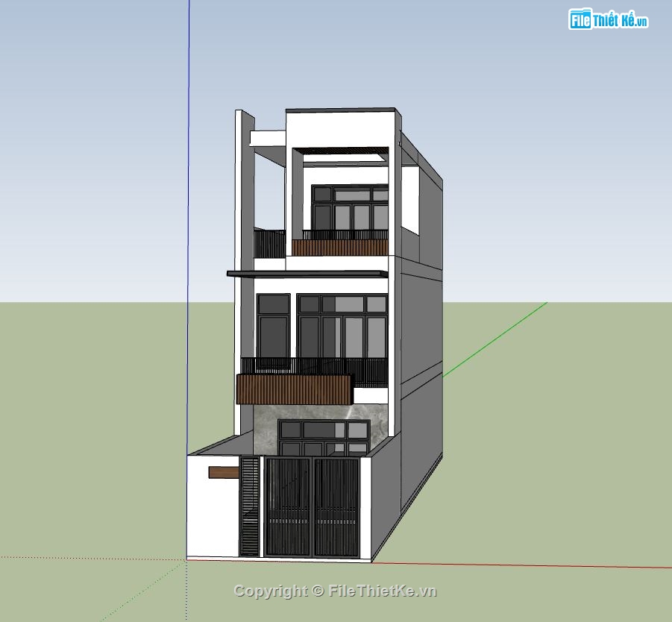The image size is (672, 622).
Task: Select the second-floor black balcony railing
Action: pos(315,366)
